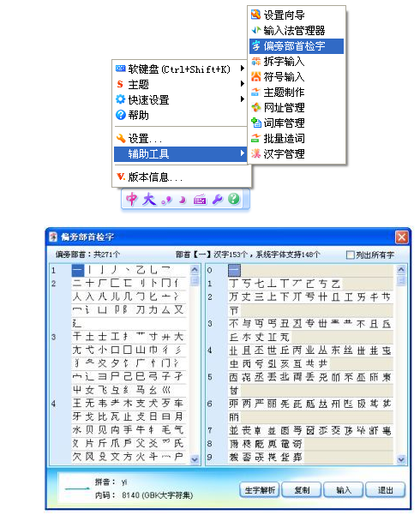Open the soft keyboard icon on toolbar

click(200, 200)
